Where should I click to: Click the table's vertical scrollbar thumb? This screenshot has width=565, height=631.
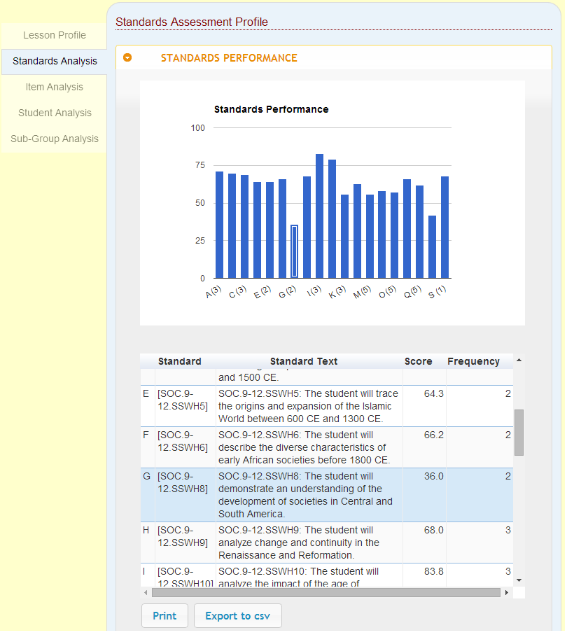[519, 432]
